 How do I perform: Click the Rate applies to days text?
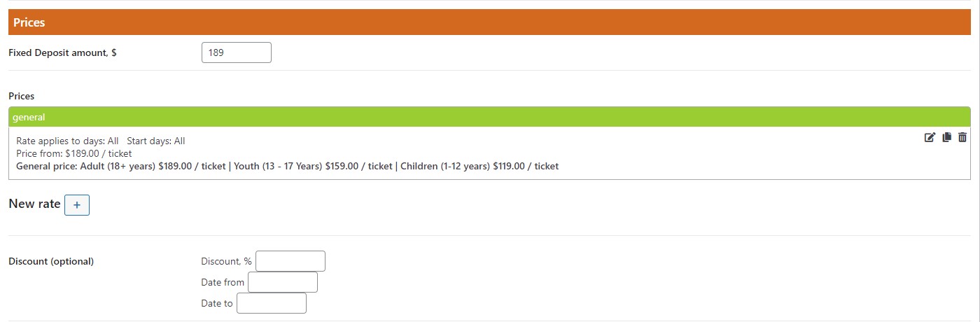(x=67, y=141)
